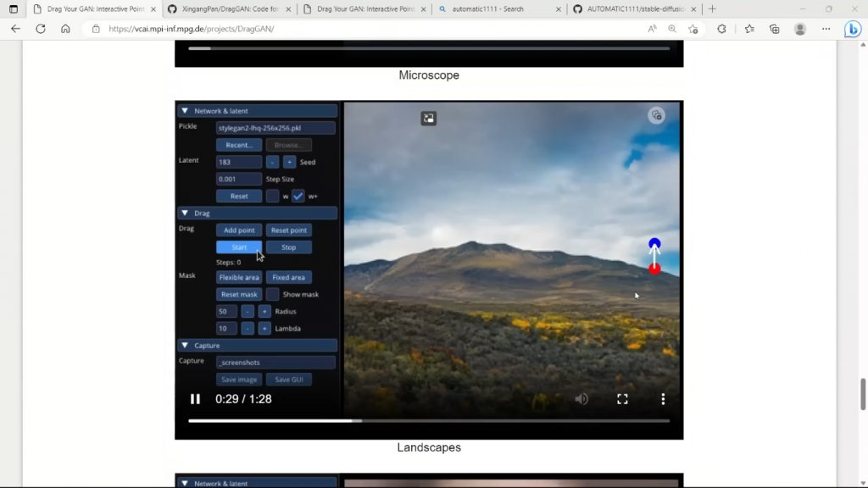Open the browser home page

[65, 29]
